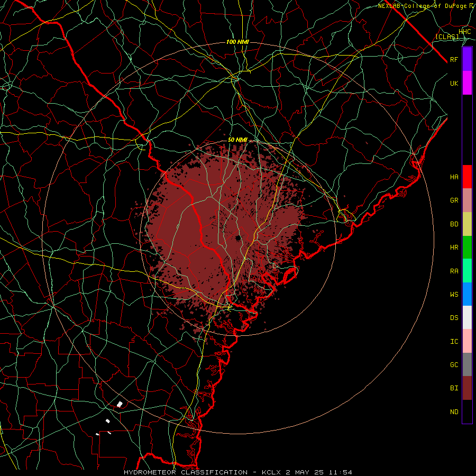Click the "HHC" product label

point(465,32)
